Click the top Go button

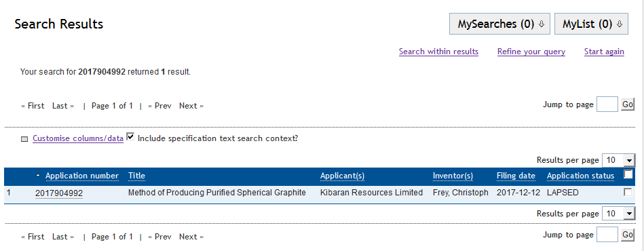[628, 104]
